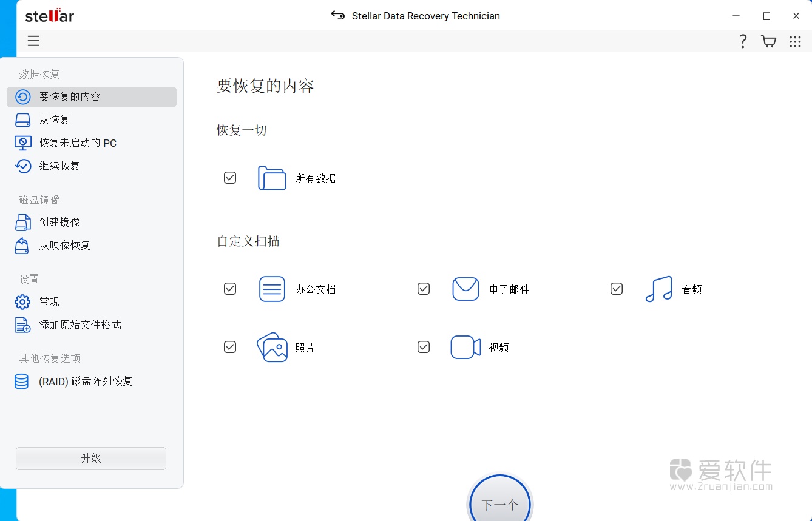Click the shopping cart icon
The height and width of the screenshot is (521, 812).
(x=768, y=41)
